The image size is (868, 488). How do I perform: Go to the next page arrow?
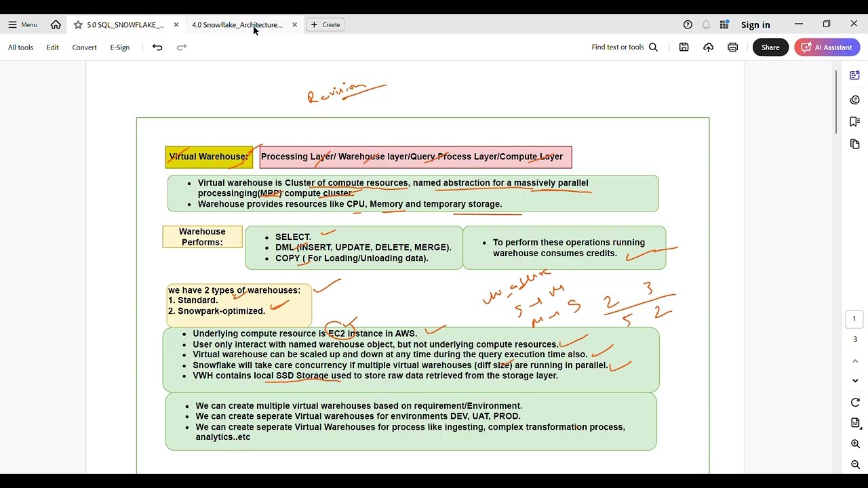tap(855, 380)
